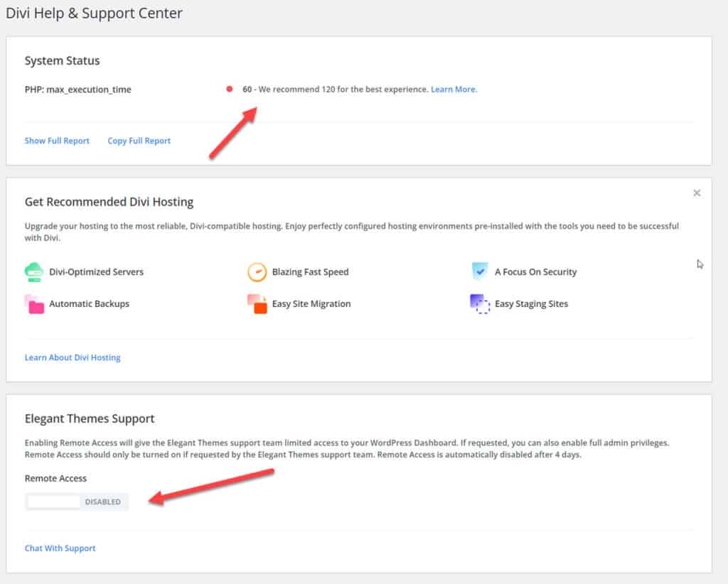Click the Easy Staging Sites text

click(x=532, y=304)
